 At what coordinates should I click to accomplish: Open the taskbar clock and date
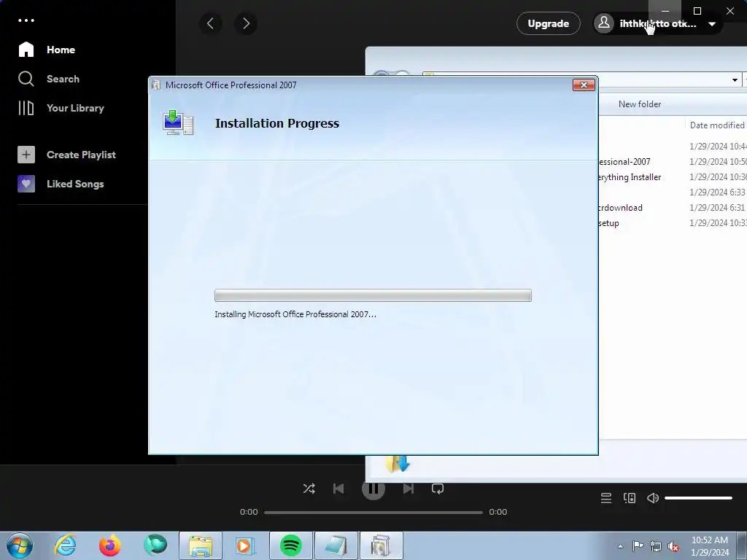[710, 546]
